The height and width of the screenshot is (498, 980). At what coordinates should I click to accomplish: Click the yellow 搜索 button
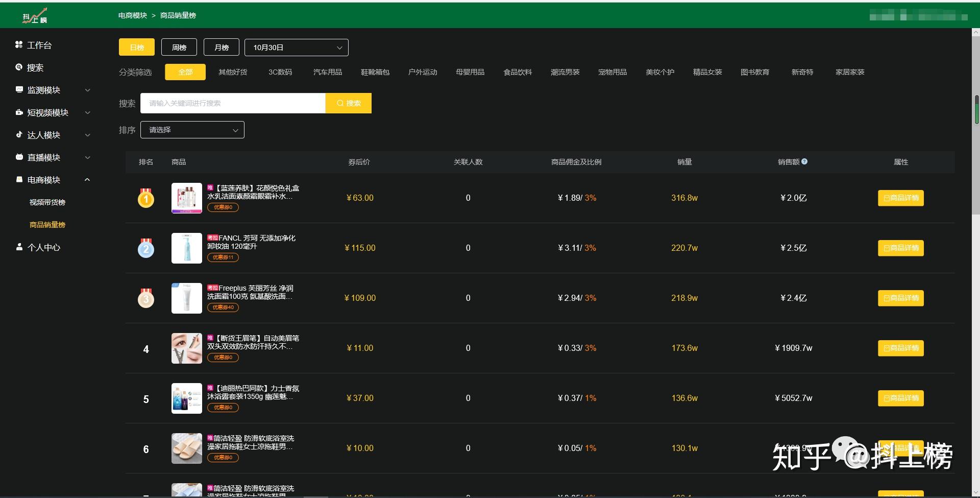(x=349, y=103)
